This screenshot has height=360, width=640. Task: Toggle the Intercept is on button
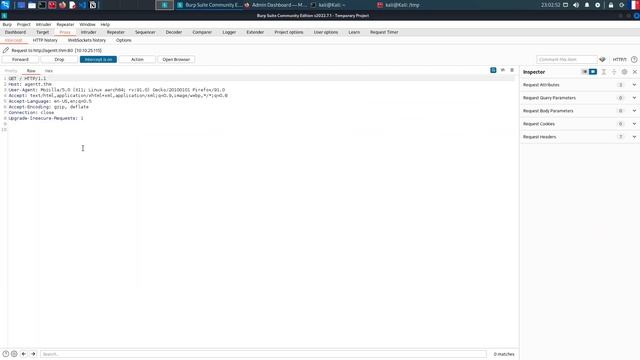tap(98, 60)
